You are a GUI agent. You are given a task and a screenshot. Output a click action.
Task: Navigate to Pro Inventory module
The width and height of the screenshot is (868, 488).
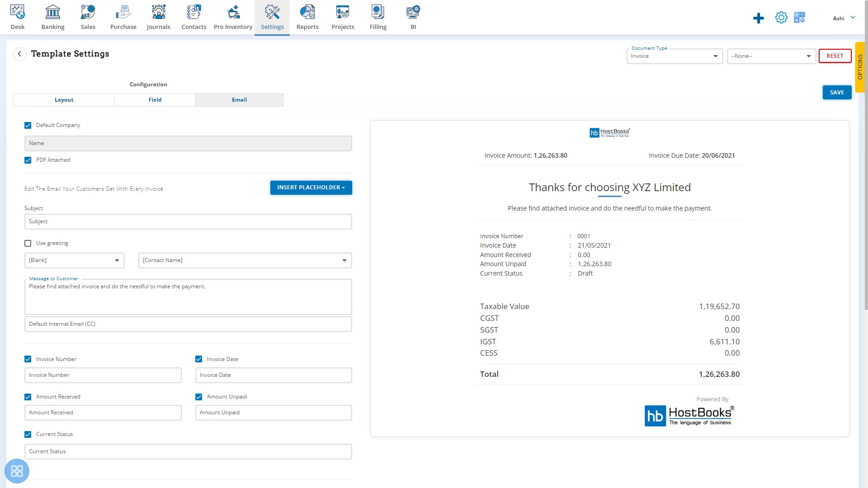click(x=232, y=17)
